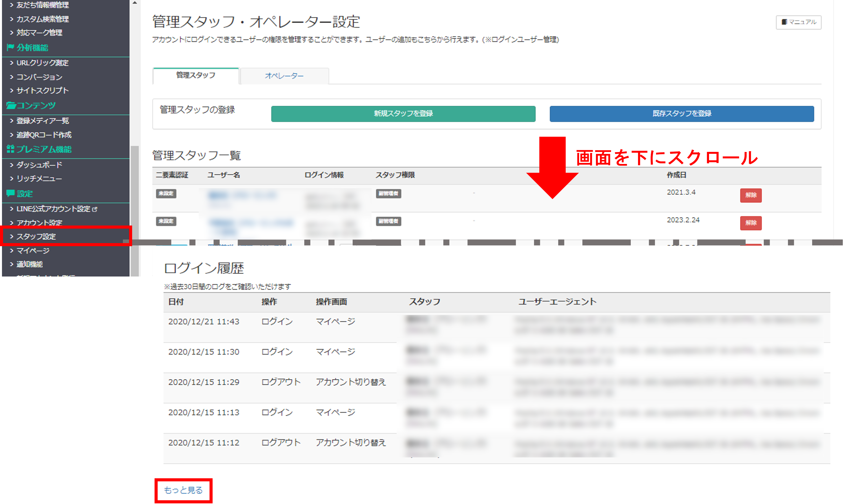The image size is (846, 504).
Task: Click the external link icon beside LINE公式アカウント設定
Action: click(95, 209)
